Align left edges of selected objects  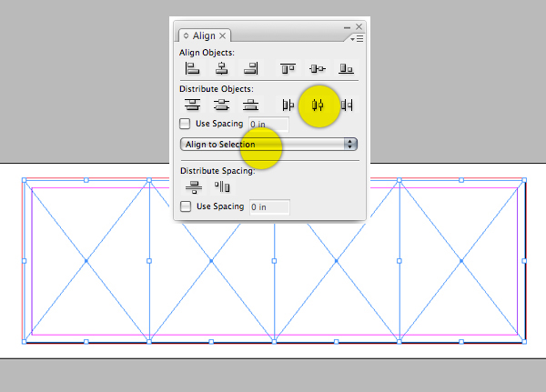point(192,68)
